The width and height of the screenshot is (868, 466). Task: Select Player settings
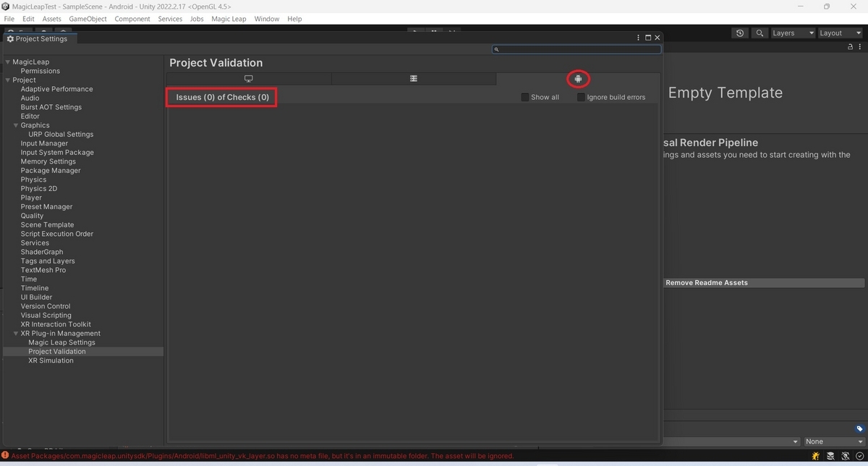pyautogui.click(x=31, y=198)
